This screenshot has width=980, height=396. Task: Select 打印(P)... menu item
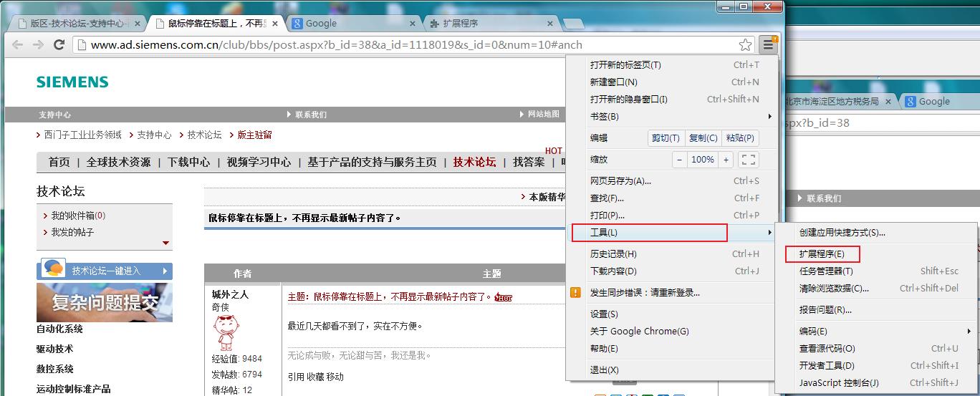(673, 215)
